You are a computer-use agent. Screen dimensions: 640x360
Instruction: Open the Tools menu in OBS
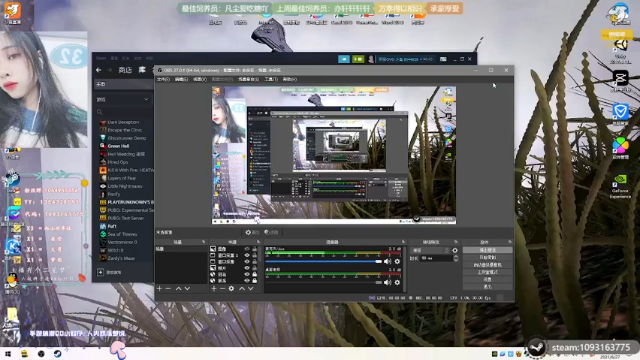coord(271,79)
